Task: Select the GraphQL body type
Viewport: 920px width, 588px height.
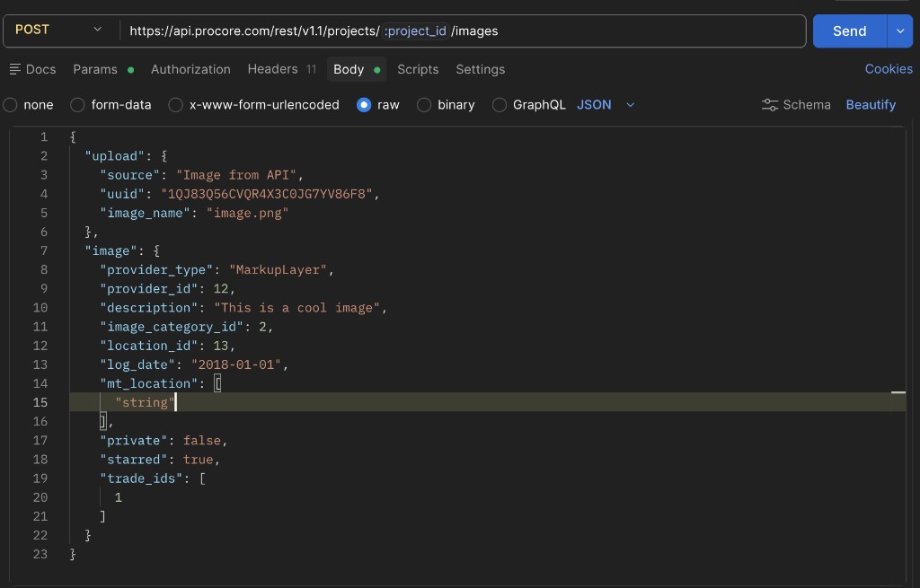Action: click(500, 105)
